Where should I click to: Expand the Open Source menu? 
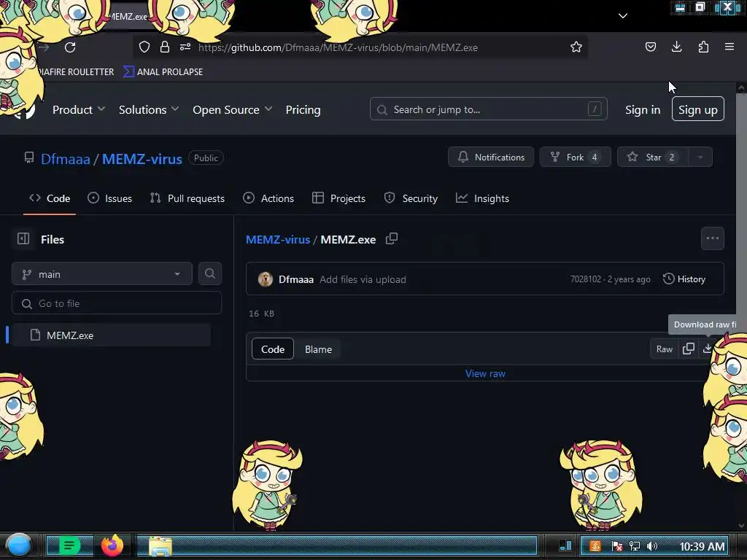[x=233, y=109]
